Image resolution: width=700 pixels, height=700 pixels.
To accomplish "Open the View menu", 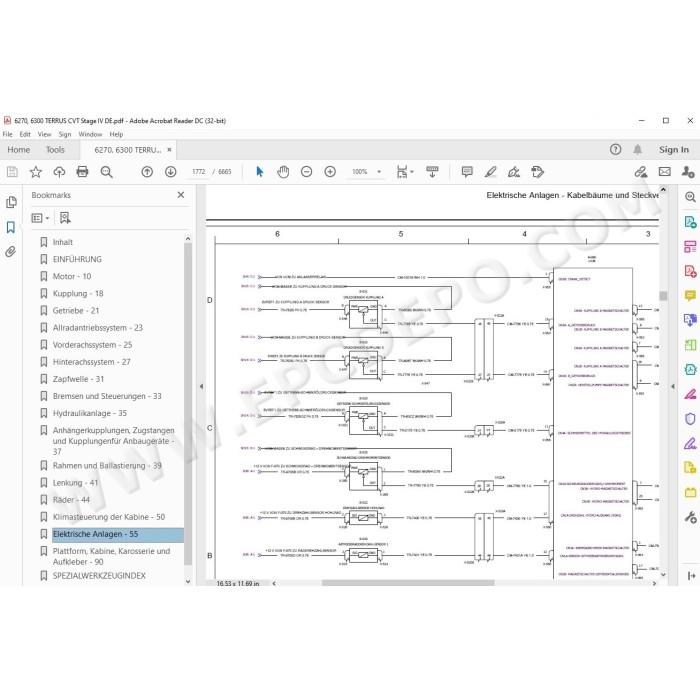I will point(44,134).
